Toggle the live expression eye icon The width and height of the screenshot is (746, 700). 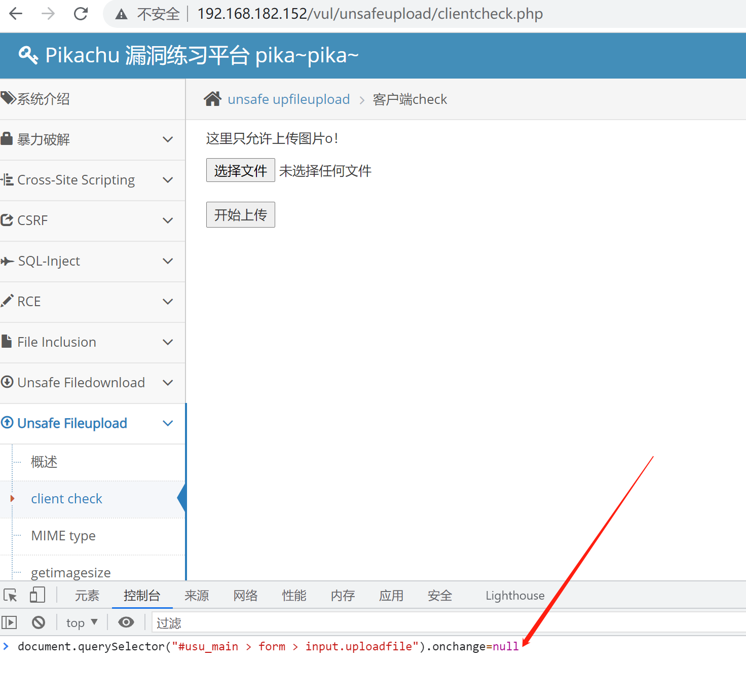click(x=126, y=622)
